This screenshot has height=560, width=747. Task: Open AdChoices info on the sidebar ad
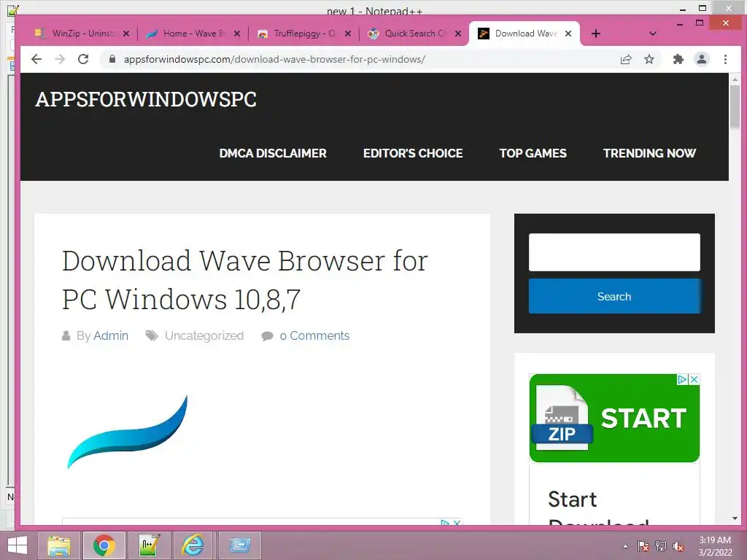point(682,379)
